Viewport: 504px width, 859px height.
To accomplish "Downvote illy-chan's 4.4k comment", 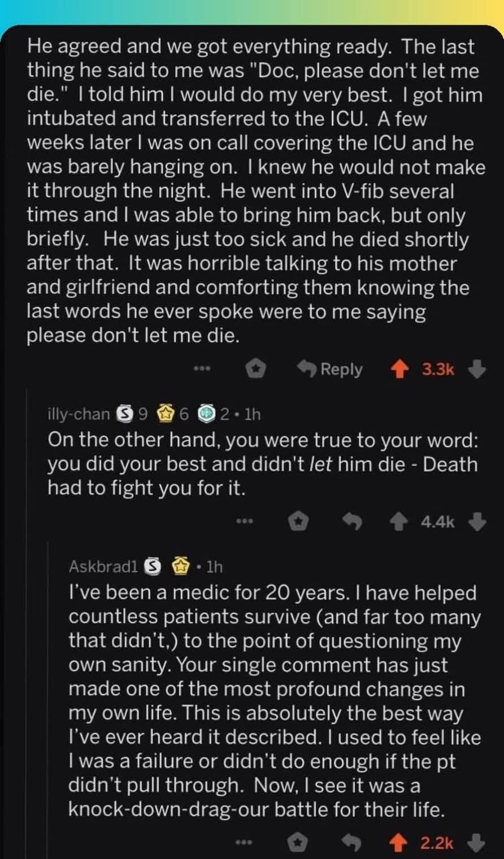I will [477, 523].
